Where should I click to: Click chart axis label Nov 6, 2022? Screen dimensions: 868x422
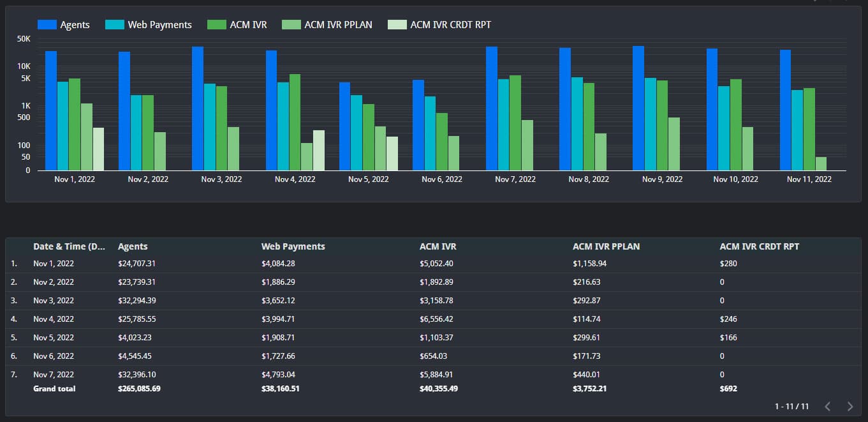tap(442, 179)
